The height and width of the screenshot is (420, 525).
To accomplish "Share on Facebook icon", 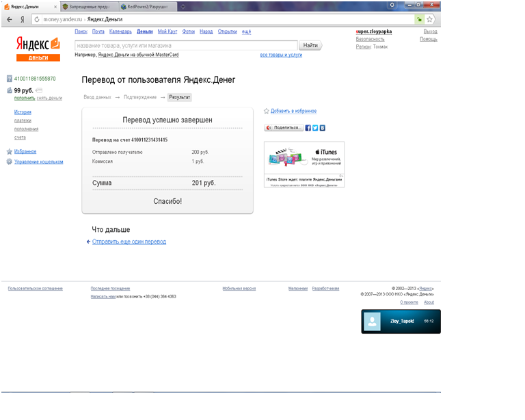I will pyautogui.click(x=308, y=128).
